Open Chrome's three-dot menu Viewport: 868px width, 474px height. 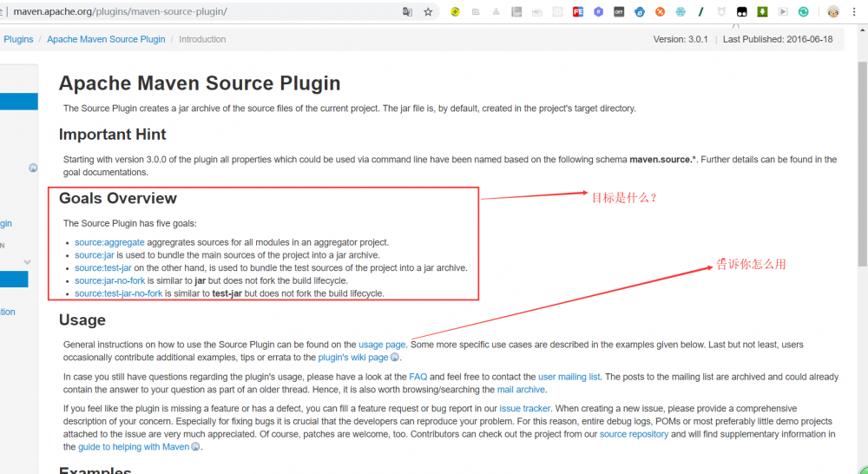tap(855, 11)
